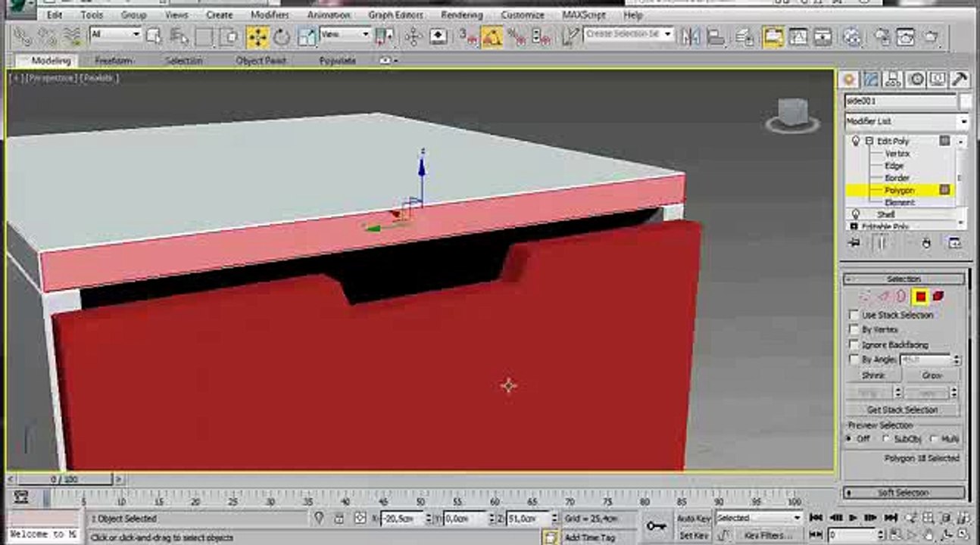Select the Select and Link tool
Screen dimensions: 980x545
pyautogui.click(x=23, y=36)
